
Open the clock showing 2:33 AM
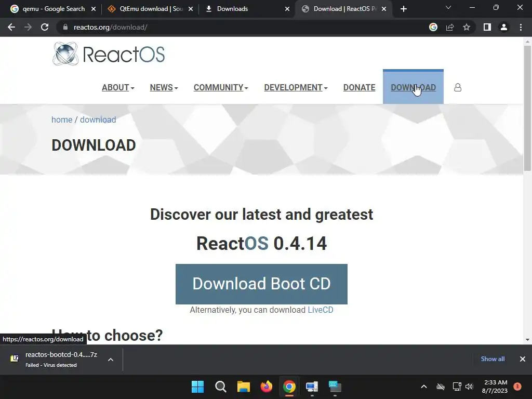click(x=495, y=387)
